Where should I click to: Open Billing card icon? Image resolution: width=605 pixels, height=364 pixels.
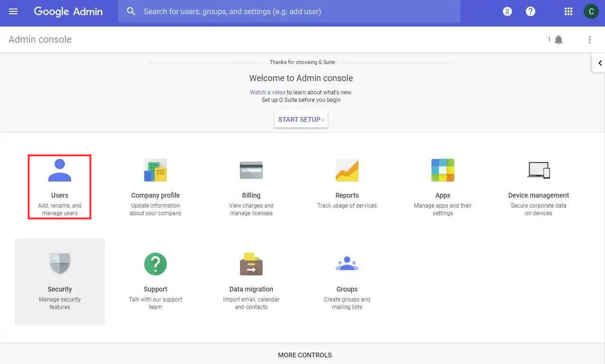[251, 171]
